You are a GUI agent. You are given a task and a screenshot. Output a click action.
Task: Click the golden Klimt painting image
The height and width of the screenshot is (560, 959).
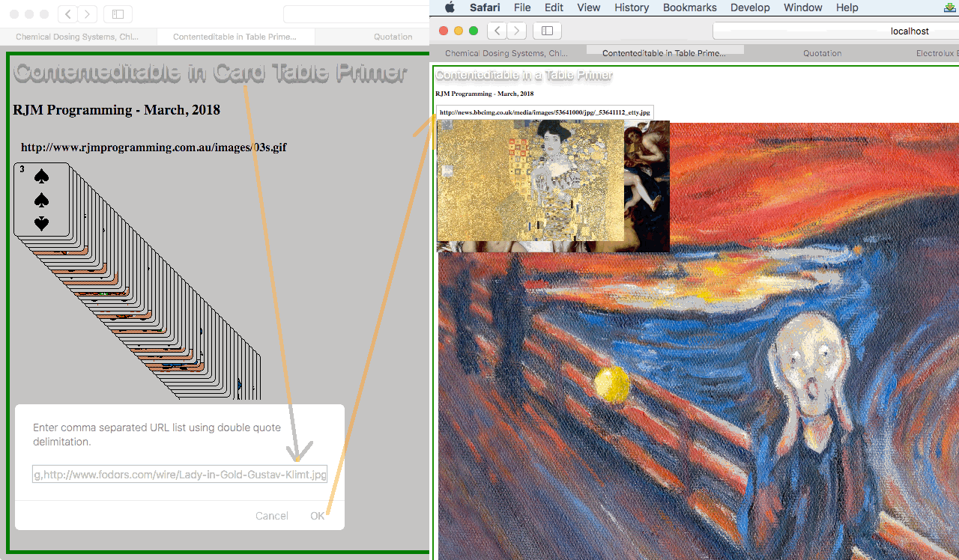click(x=530, y=180)
